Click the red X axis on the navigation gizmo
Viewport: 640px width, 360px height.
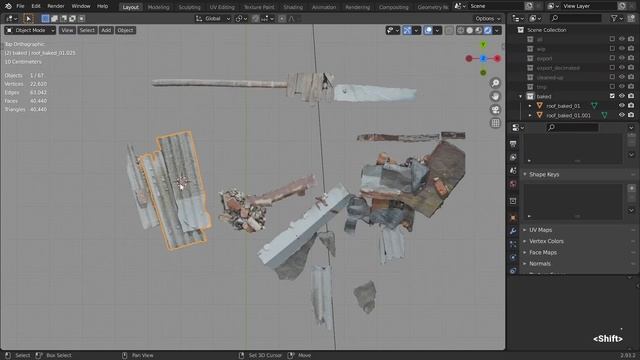click(497, 58)
